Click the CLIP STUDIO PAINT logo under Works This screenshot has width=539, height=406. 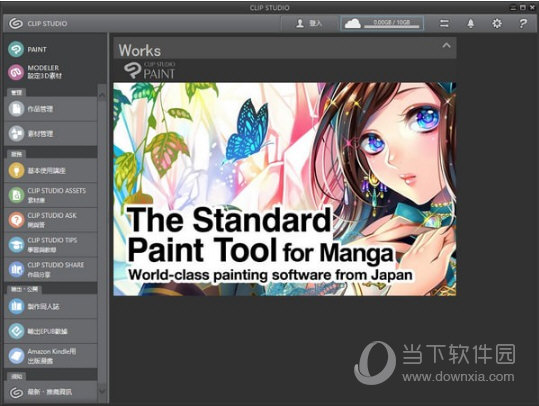pos(150,70)
